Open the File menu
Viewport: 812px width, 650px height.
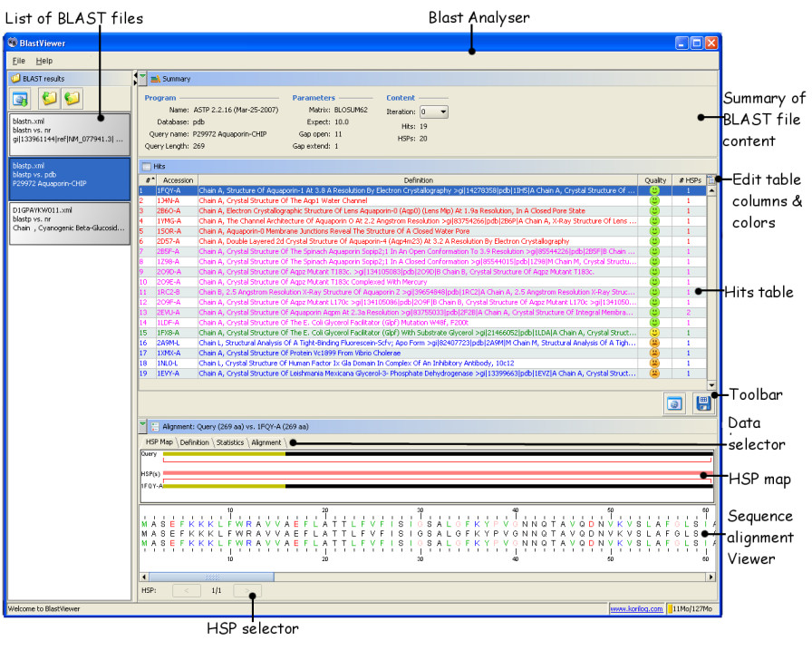tap(19, 61)
